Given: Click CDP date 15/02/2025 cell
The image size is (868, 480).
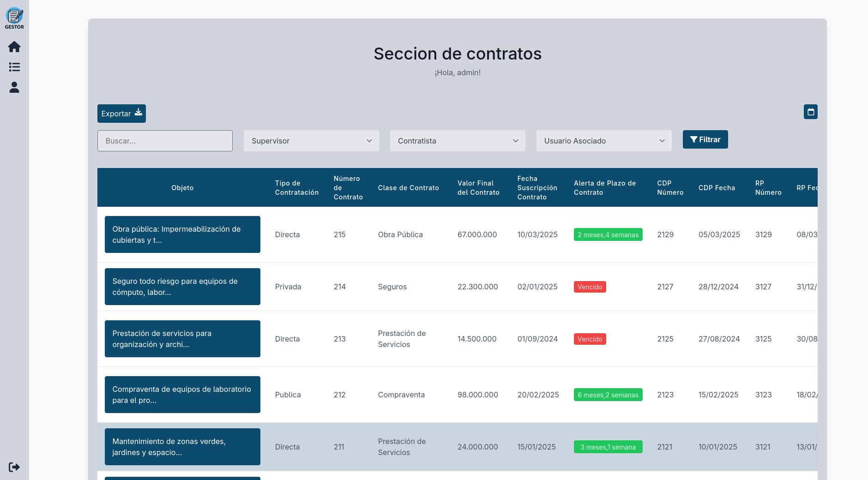Looking at the screenshot, I should coord(718,395).
